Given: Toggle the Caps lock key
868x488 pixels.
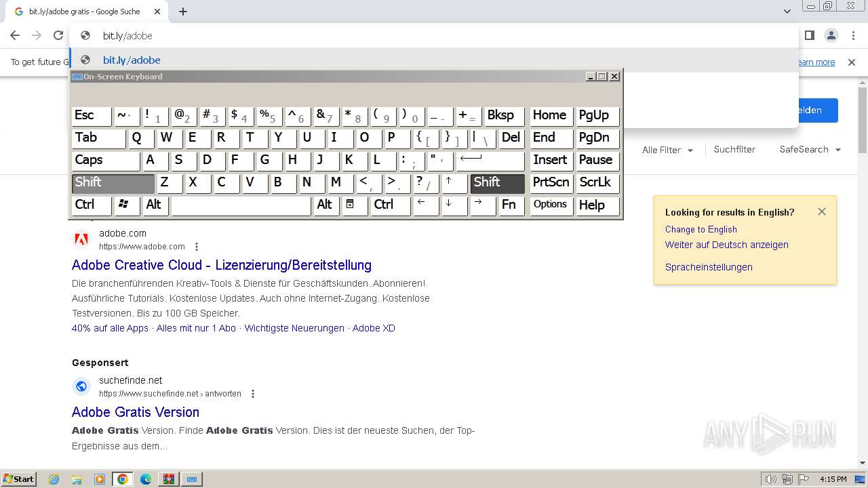Looking at the screenshot, I should coord(106,160).
